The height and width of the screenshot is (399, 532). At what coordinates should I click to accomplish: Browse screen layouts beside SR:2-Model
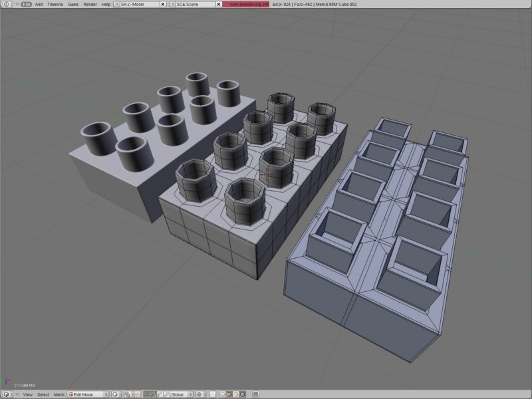coord(116,4)
